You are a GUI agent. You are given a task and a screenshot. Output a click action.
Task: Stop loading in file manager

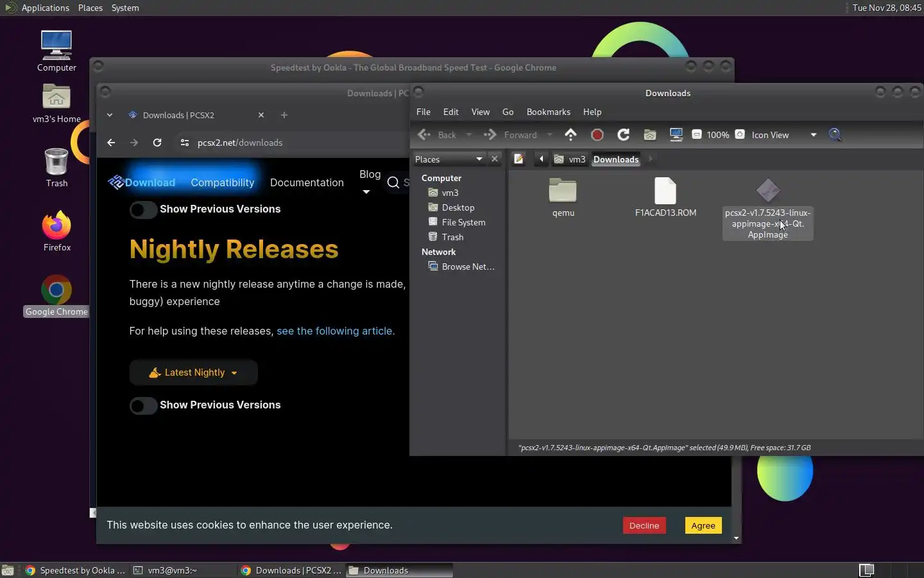click(x=597, y=134)
